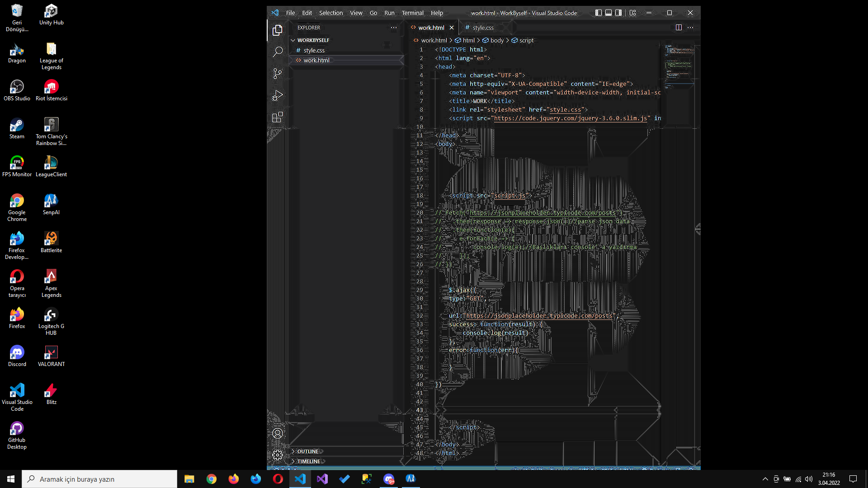Open the File menu
Screen dimensions: 868x488
tap(291, 13)
